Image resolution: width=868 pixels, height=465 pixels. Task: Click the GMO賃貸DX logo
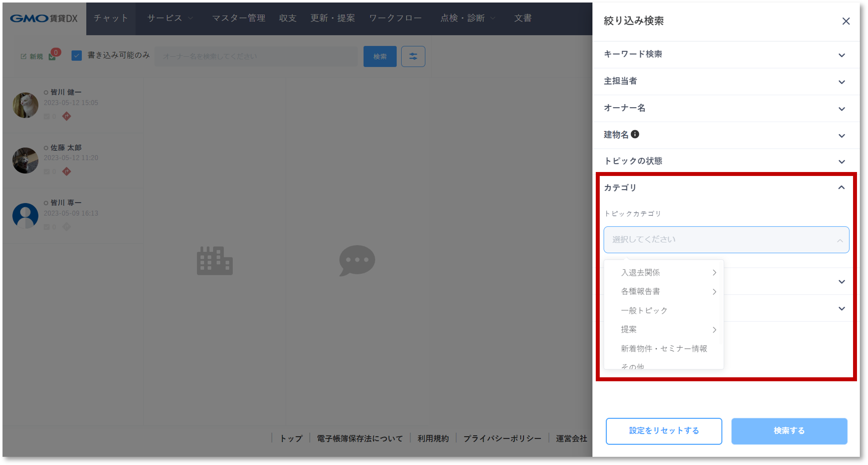coord(44,18)
